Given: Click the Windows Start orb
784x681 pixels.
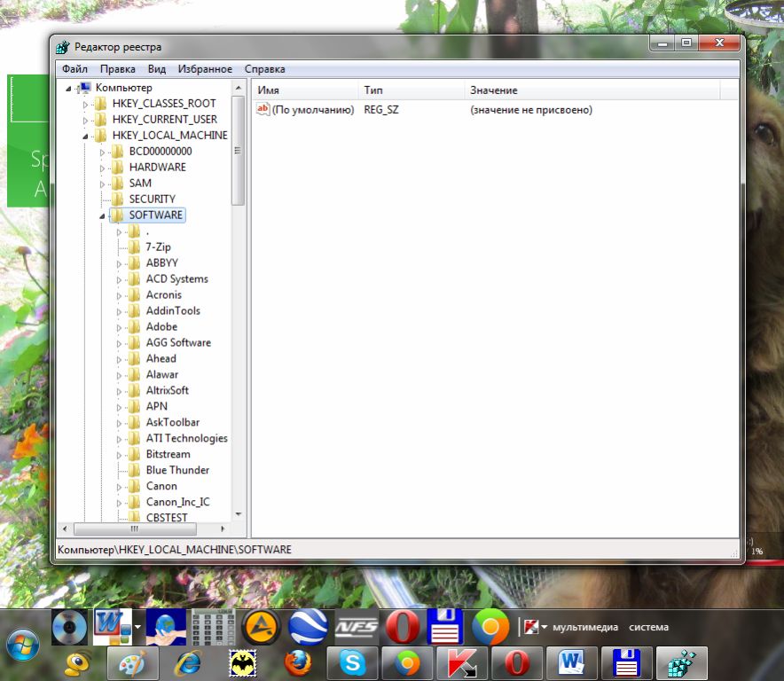Looking at the screenshot, I should point(23,644).
